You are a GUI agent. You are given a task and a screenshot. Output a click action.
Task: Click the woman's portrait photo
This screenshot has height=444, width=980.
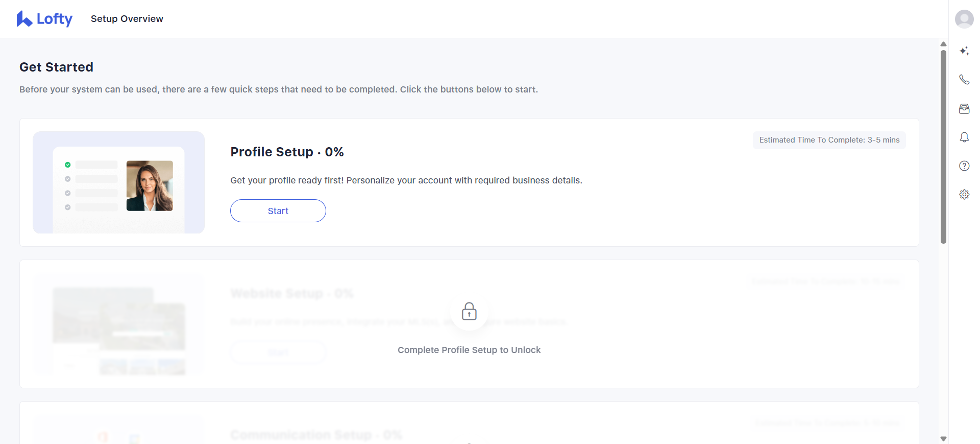(x=150, y=186)
